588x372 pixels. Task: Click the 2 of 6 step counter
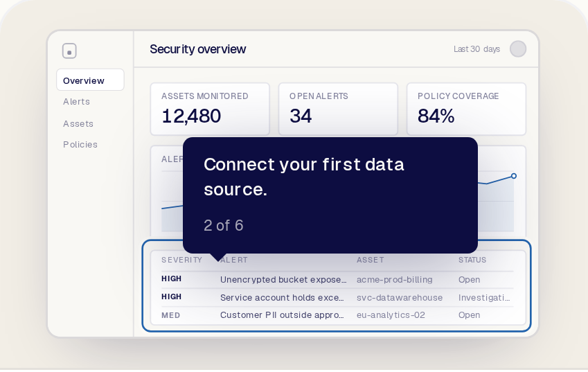(224, 225)
